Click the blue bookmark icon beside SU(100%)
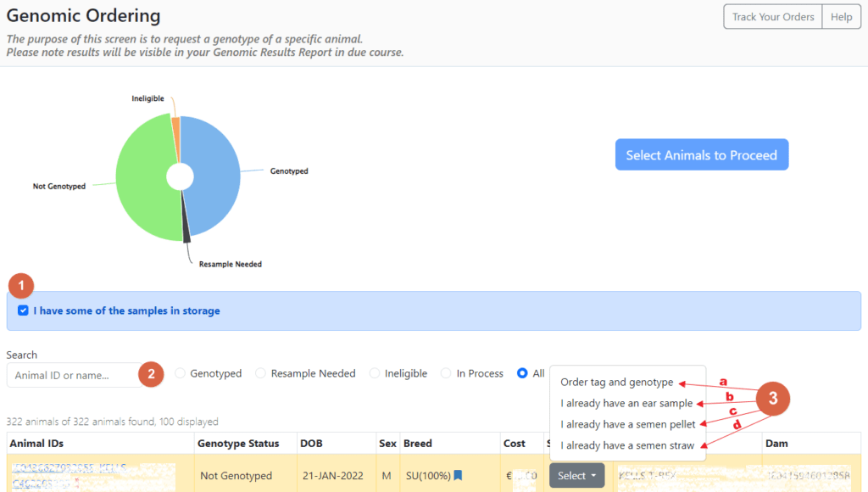The image size is (868, 492). [459, 476]
